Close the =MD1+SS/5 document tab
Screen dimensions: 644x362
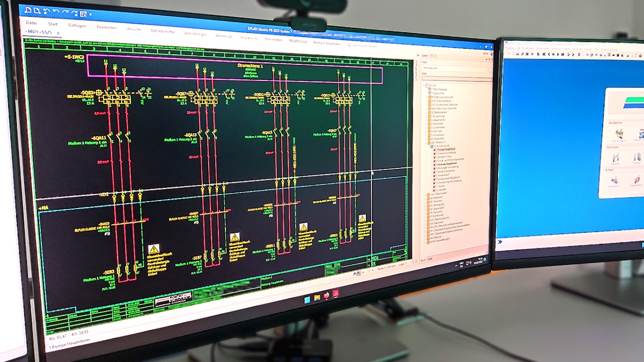pos(58,33)
